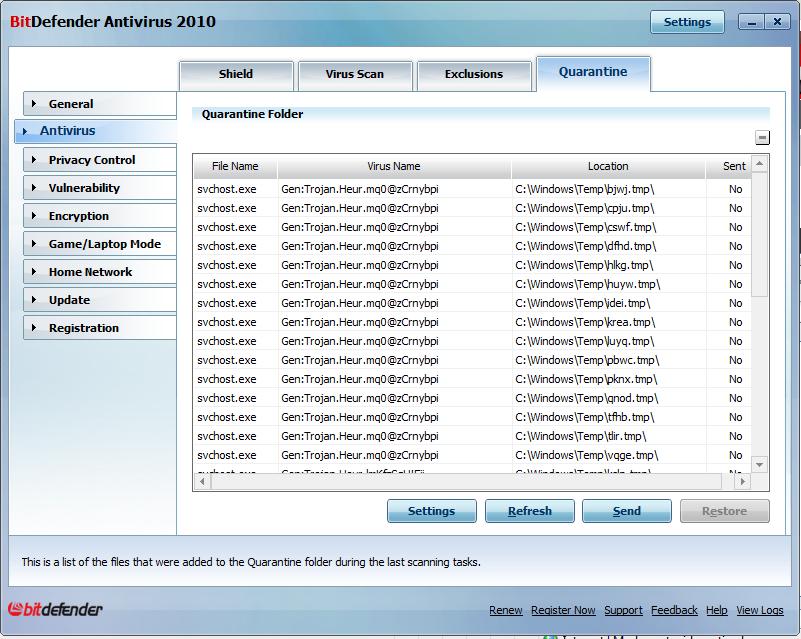Image resolution: width=801 pixels, height=639 pixels.
Task: Click the vertical scrollbar thumb of the table
Action: pyautogui.click(x=759, y=234)
